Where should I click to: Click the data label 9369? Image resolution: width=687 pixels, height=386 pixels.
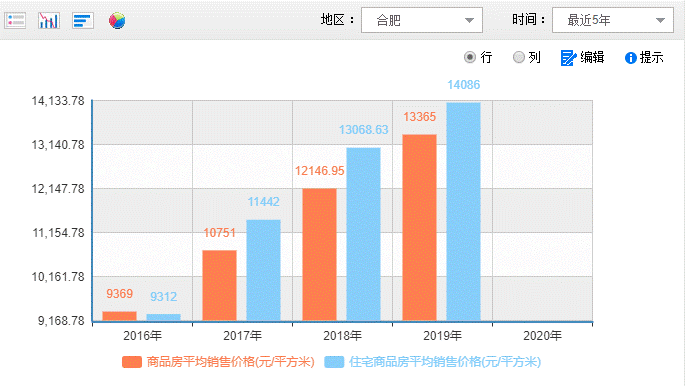click(x=120, y=294)
